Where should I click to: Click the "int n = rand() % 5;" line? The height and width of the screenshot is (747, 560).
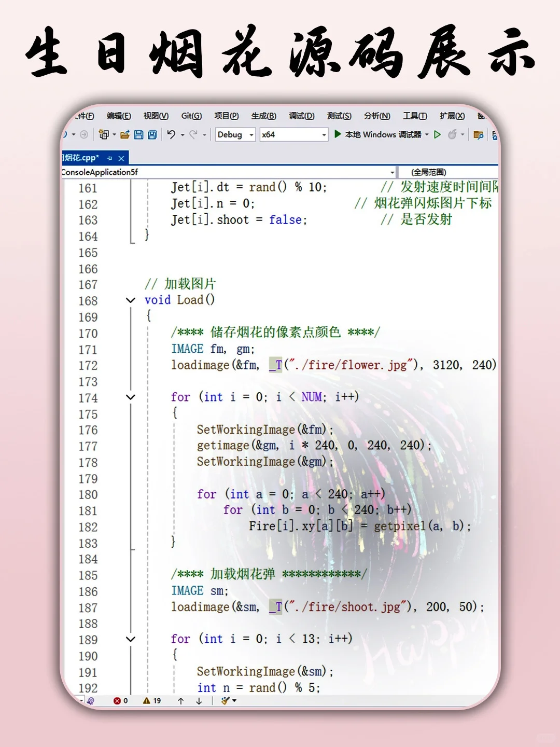coord(259,688)
